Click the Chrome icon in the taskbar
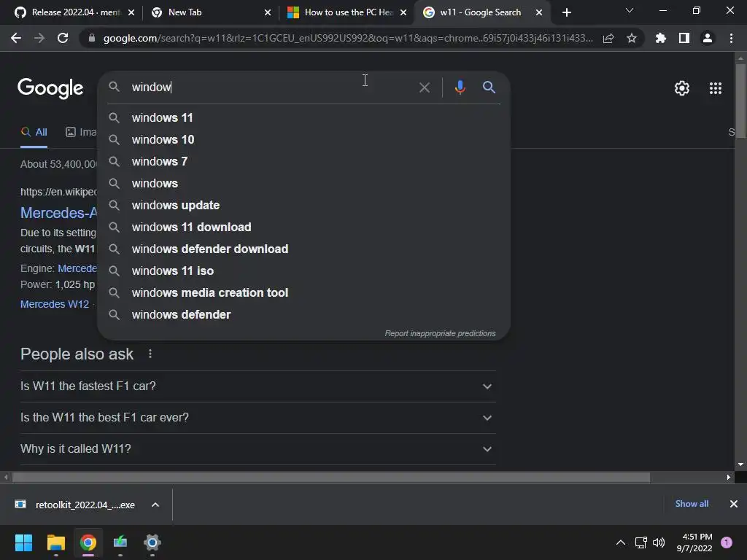The width and height of the screenshot is (747, 560). [88, 542]
